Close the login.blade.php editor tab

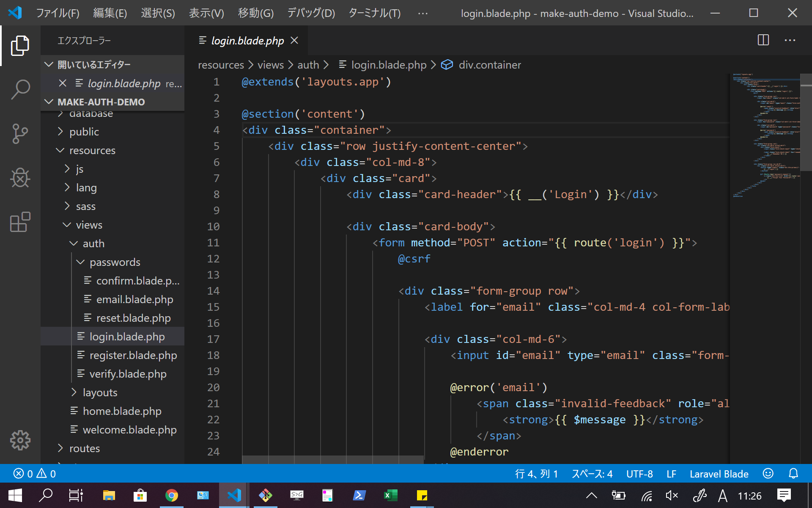[294, 40]
